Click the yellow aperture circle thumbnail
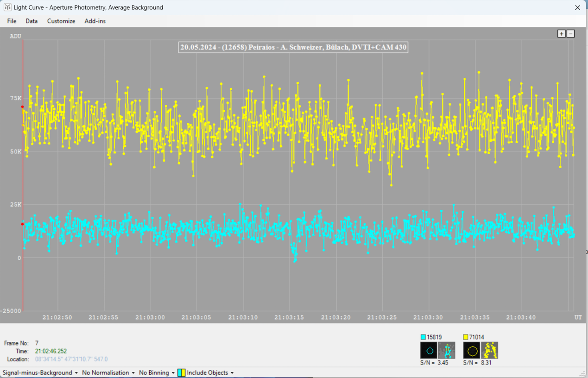This screenshot has height=378, width=588. [x=472, y=351]
